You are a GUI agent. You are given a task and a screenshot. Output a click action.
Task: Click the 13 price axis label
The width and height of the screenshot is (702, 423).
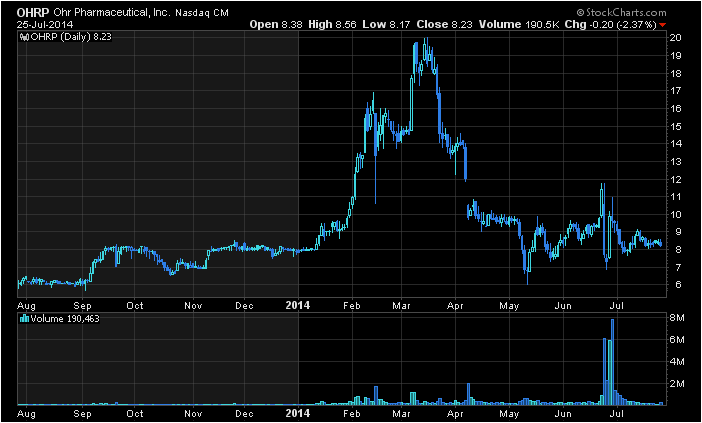[676, 162]
